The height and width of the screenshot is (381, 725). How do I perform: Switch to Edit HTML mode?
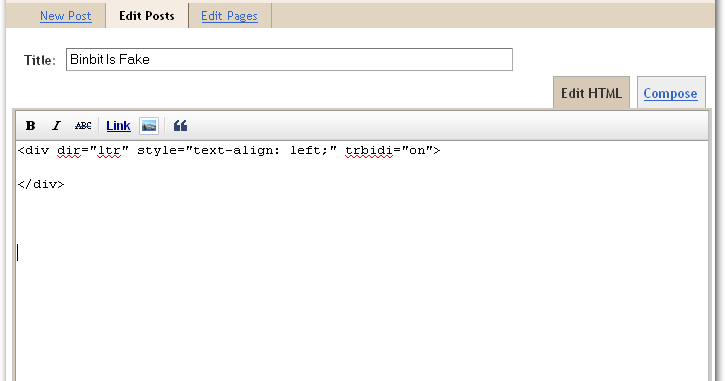pyautogui.click(x=591, y=93)
